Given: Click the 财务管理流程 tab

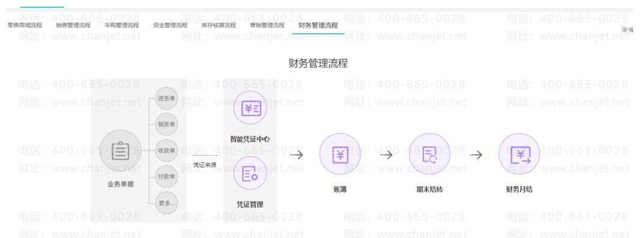Looking at the screenshot, I should (x=318, y=25).
